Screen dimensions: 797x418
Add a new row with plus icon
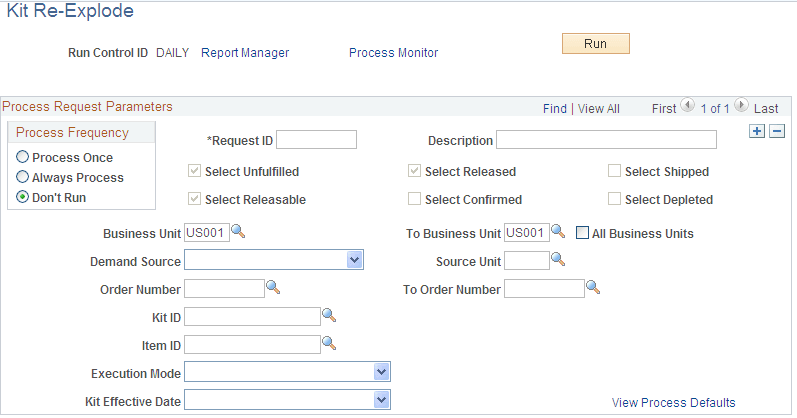757,131
